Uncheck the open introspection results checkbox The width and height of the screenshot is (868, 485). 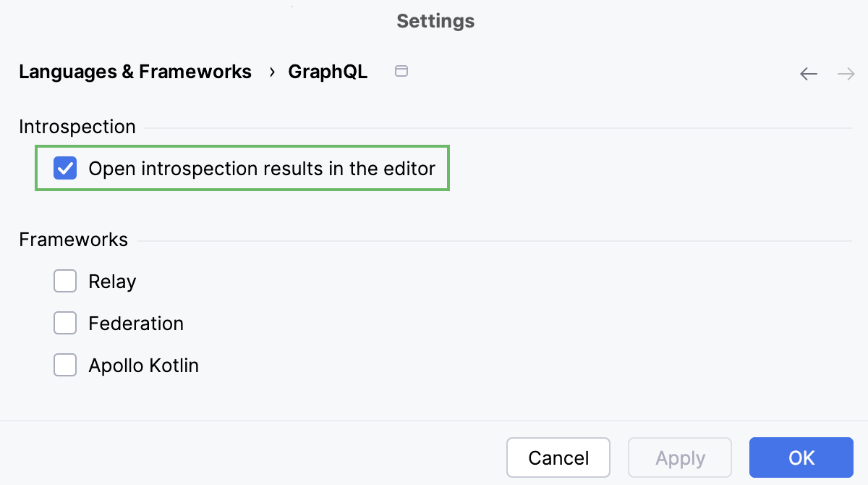pos(65,169)
